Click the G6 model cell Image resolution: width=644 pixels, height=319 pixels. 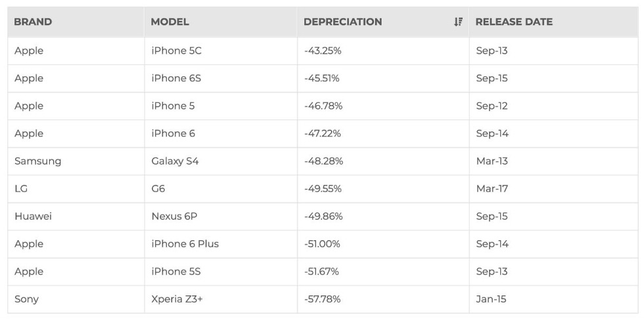[158, 188]
